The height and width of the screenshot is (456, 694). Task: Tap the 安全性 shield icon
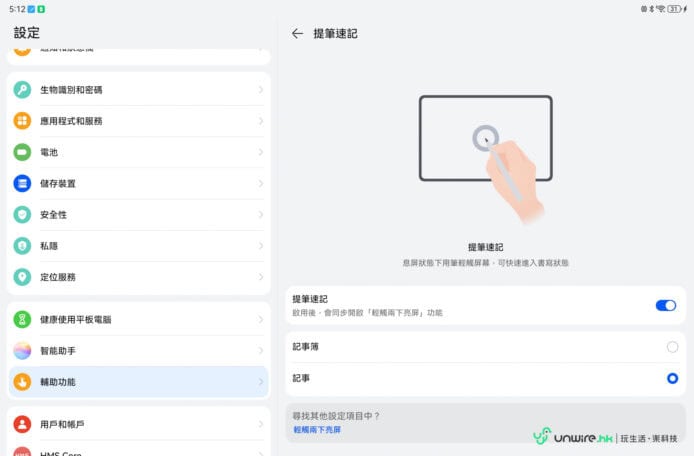pos(22,215)
